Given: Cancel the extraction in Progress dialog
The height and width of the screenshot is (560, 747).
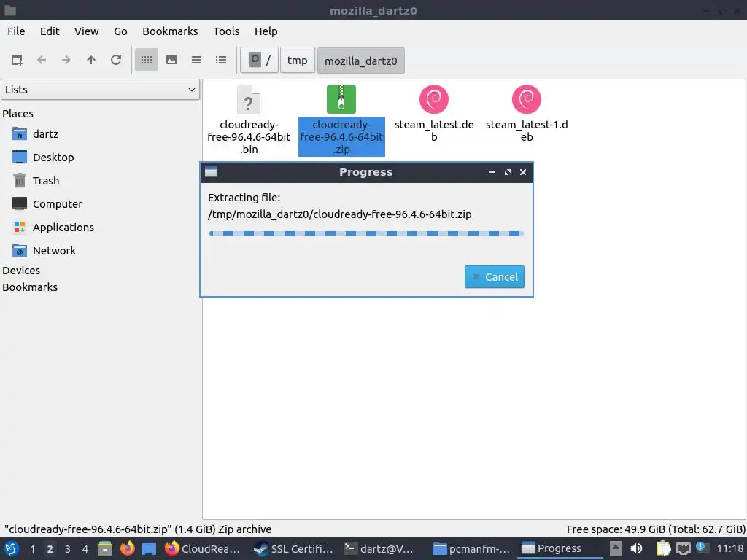Looking at the screenshot, I should point(495,276).
